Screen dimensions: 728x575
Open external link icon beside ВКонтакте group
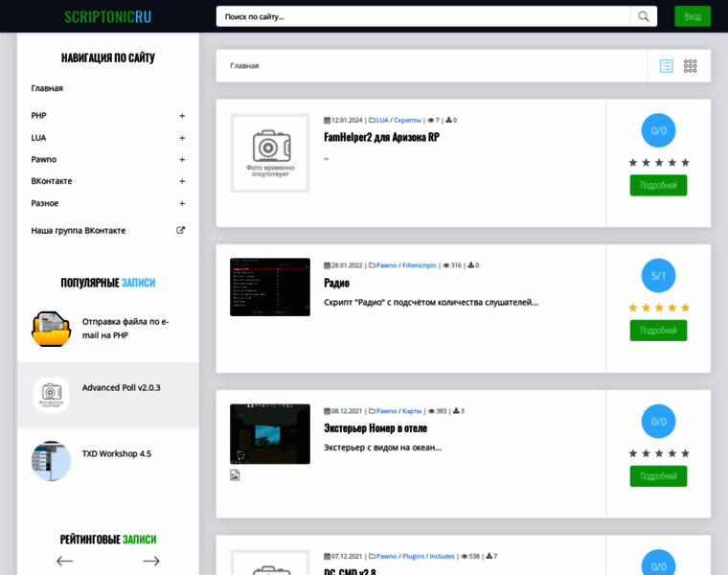point(181,230)
